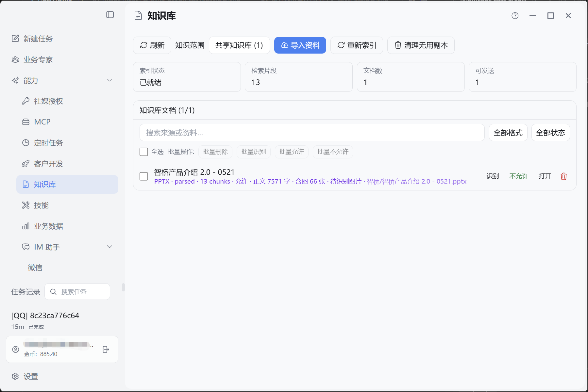
Task: Minimize the 知识库 window
Action: point(533,16)
